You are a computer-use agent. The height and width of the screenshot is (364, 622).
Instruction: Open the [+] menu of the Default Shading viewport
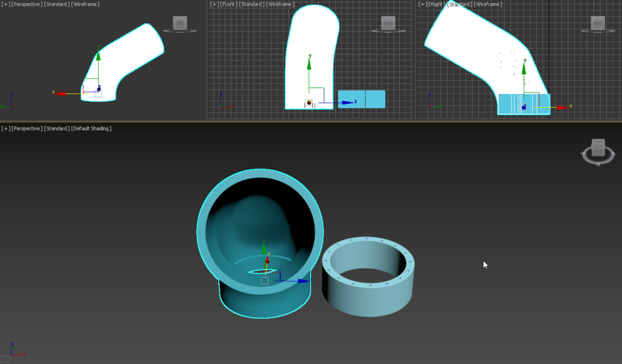click(5, 129)
